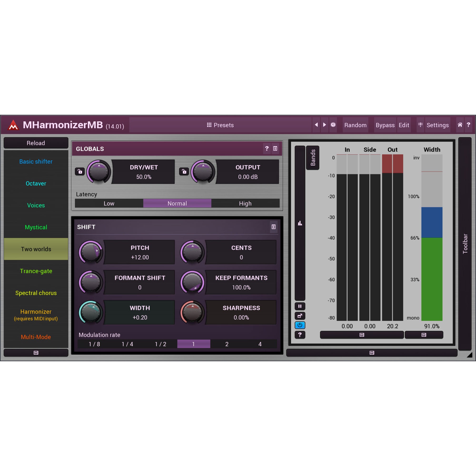Set Latency to Low
476x476 pixels.
[x=109, y=203]
